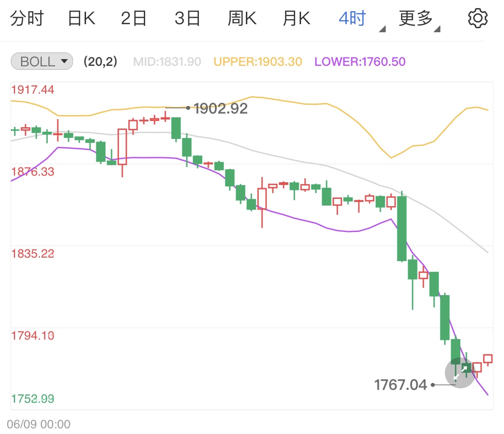Viewport: 504px width, 434px height.
Task: Click the MID:1831.90 value
Action: pyautogui.click(x=167, y=62)
